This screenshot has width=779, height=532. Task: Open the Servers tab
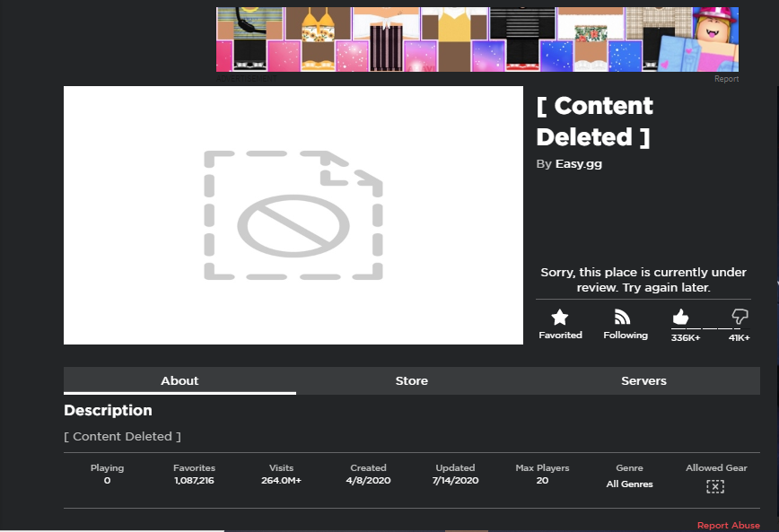(x=643, y=381)
